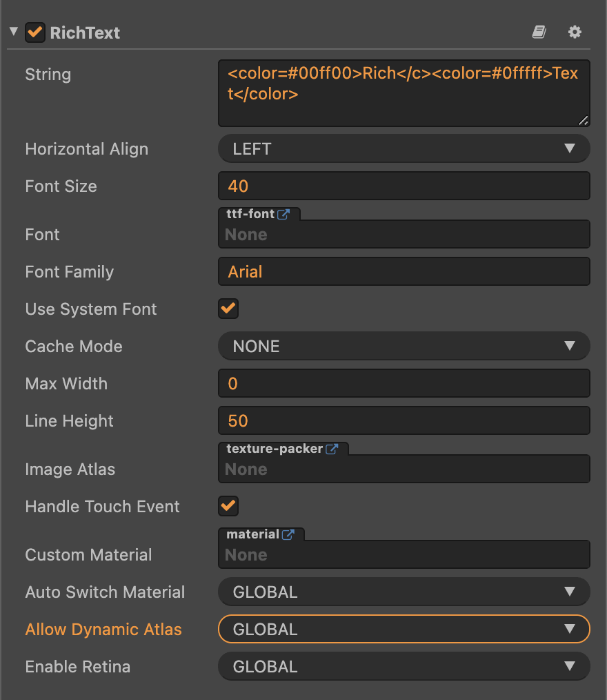Open the Cache Mode dropdown
607x700 pixels.
click(404, 347)
